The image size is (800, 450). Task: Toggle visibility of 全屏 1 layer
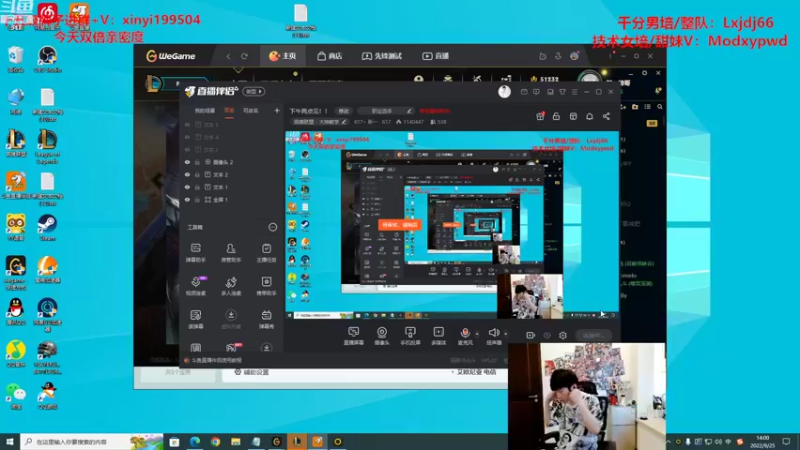[187, 199]
